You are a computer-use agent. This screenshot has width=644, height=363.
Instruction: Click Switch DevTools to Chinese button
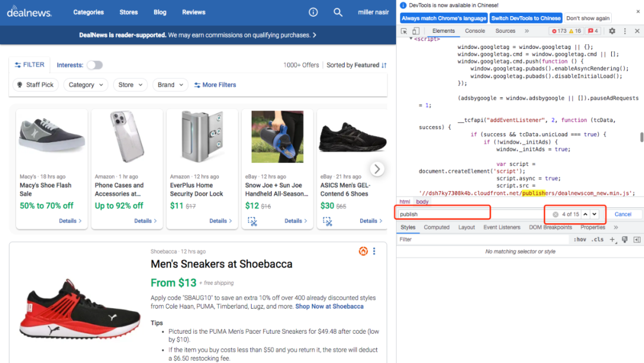tap(526, 19)
